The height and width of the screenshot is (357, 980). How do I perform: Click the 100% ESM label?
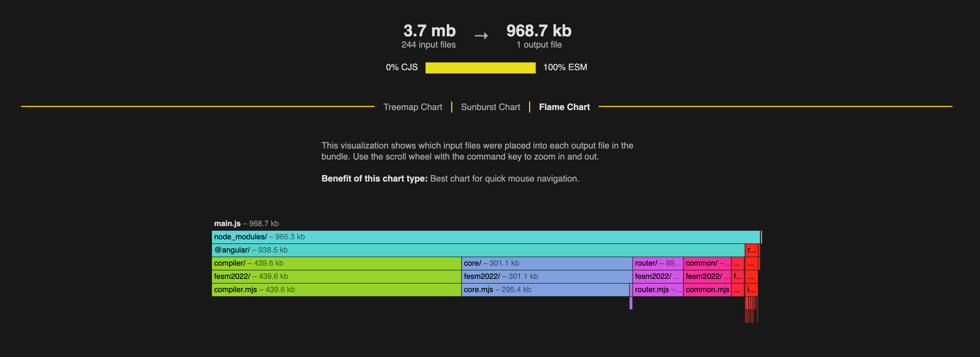click(x=565, y=67)
